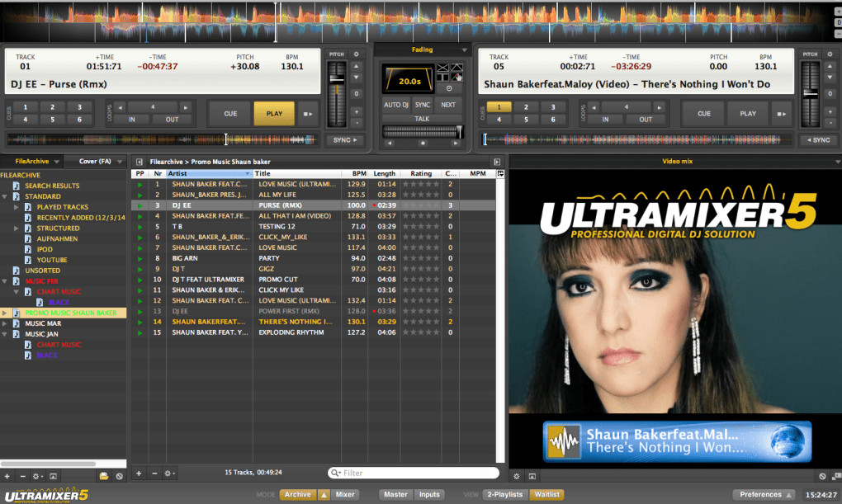Image resolution: width=842 pixels, height=504 pixels.
Task: Open track list gear dropdown menu
Action: [x=170, y=473]
